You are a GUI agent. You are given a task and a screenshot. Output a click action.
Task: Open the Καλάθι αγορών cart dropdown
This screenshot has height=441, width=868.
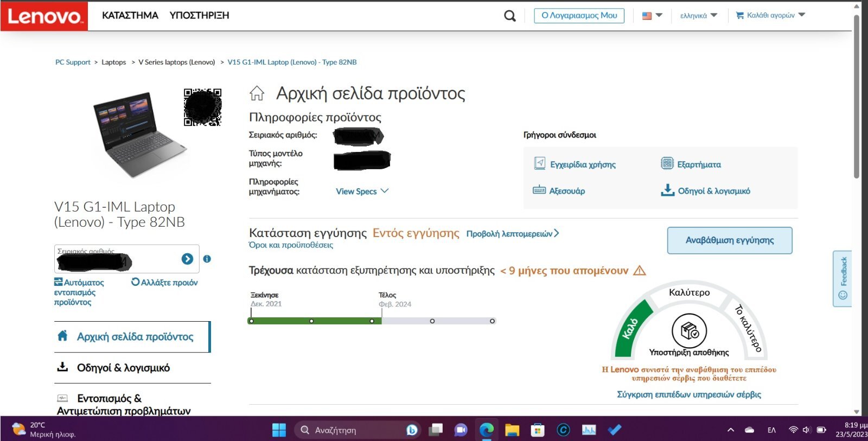770,15
